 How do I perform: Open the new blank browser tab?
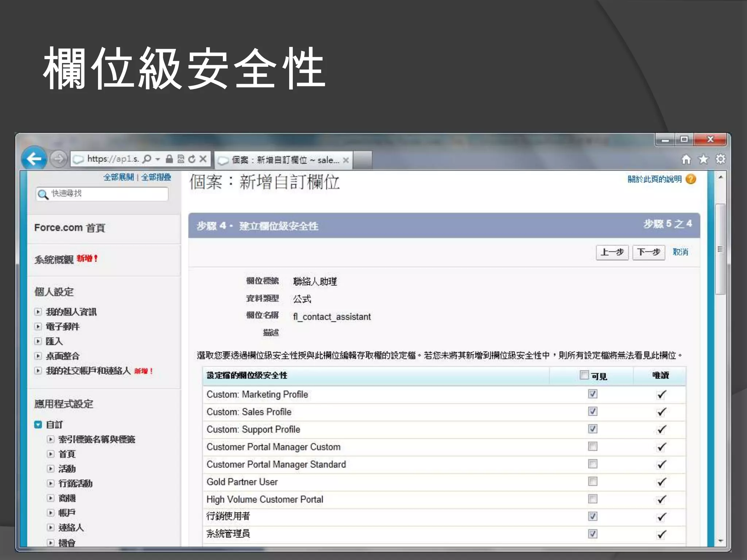coord(362,160)
